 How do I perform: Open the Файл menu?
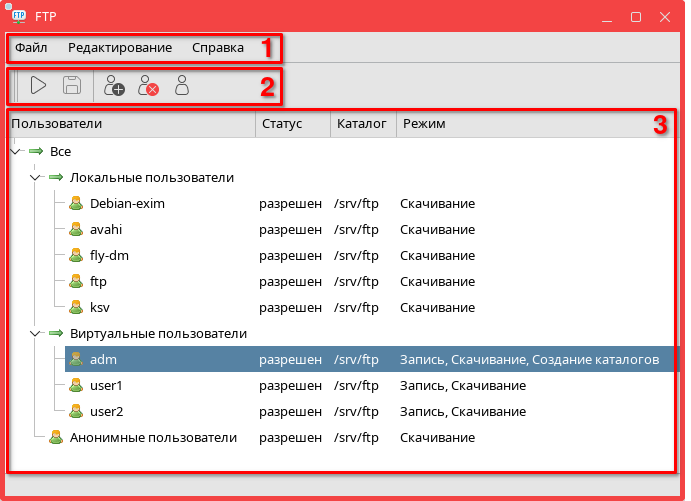pyautogui.click(x=31, y=48)
